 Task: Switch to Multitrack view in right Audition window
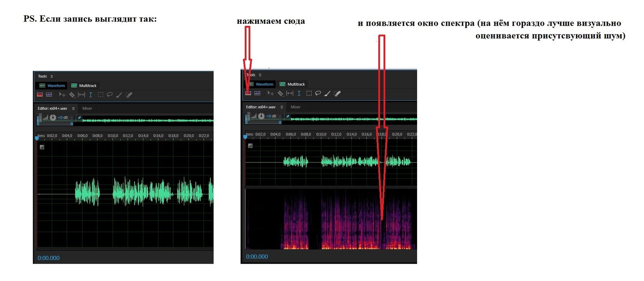tap(292, 84)
